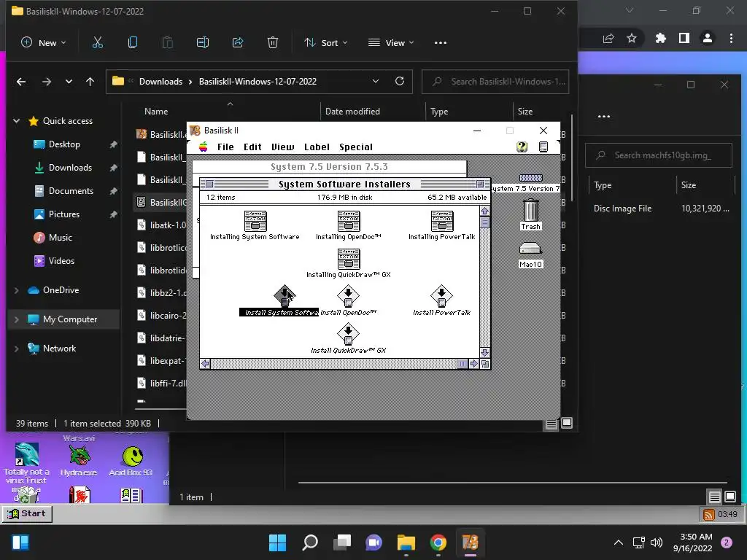Image resolution: width=747 pixels, height=560 pixels.
Task: Select the System 7.5 Version disk icon
Action: [x=531, y=178]
